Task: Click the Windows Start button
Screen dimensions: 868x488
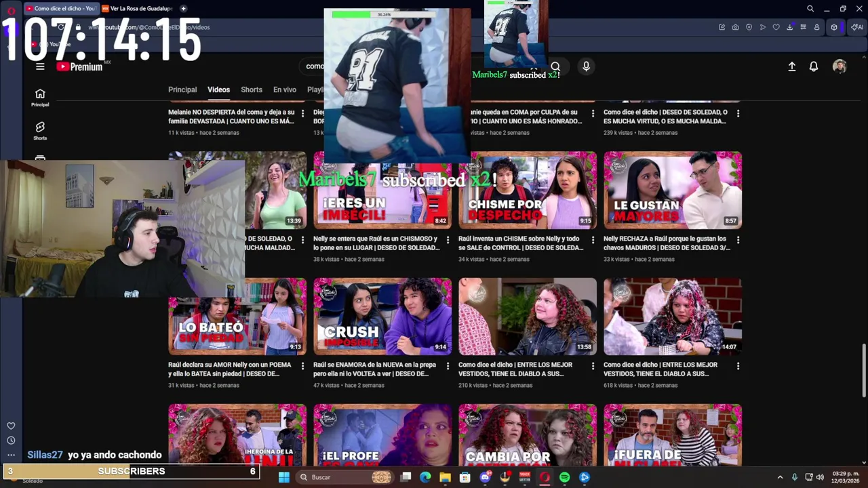Action: pyautogui.click(x=284, y=477)
